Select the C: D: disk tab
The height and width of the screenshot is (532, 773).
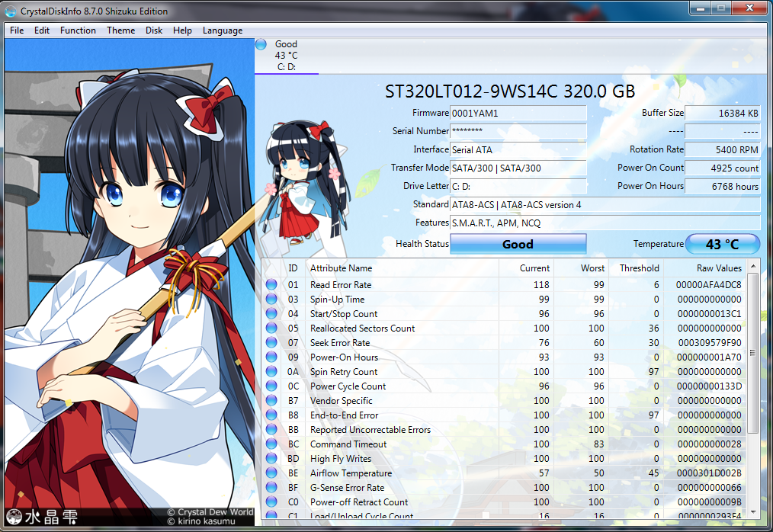287,56
